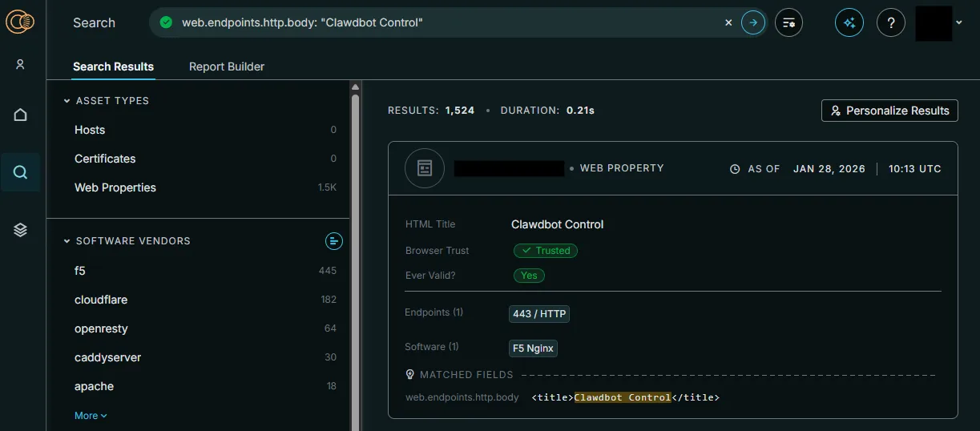Open the help question mark icon
This screenshot has width=980, height=431.
[x=891, y=22]
